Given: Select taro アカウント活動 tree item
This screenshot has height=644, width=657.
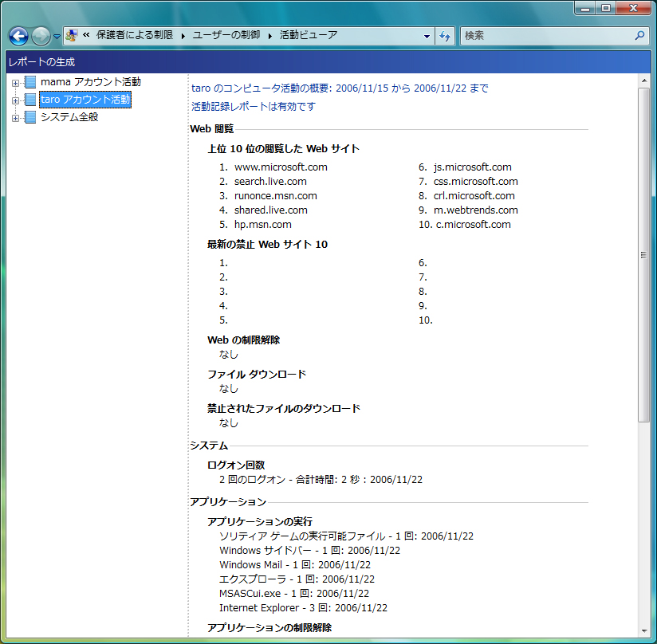Looking at the screenshot, I should pyautogui.click(x=85, y=100).
